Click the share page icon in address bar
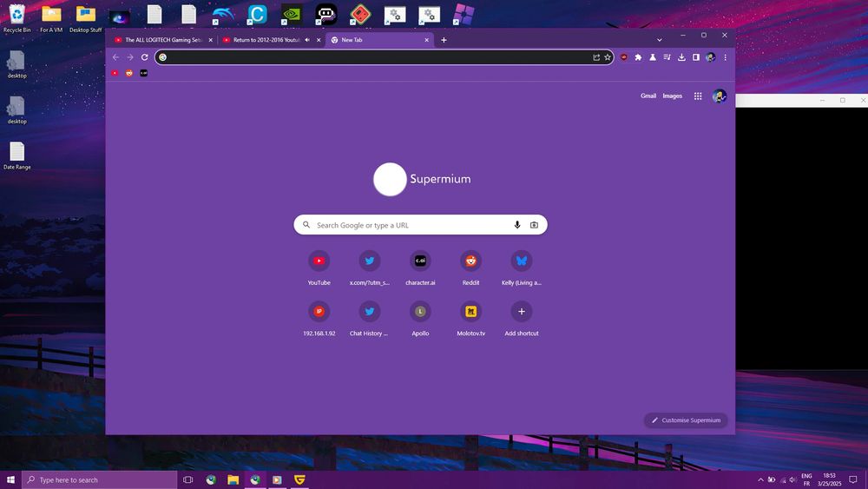 click(596, 57)
